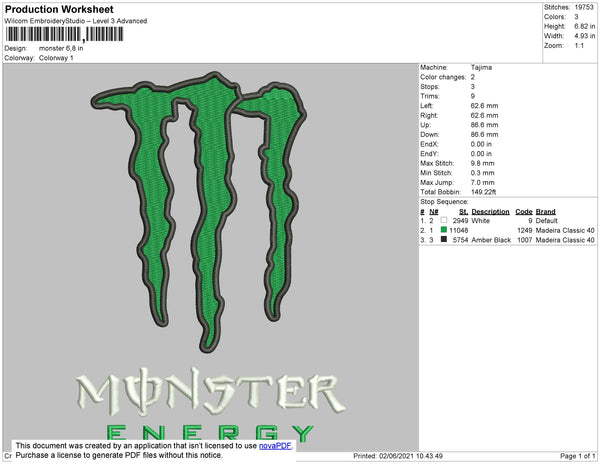
Task: Click the Monster claw embroidery design preview
Action: click(x=199, y=212)
